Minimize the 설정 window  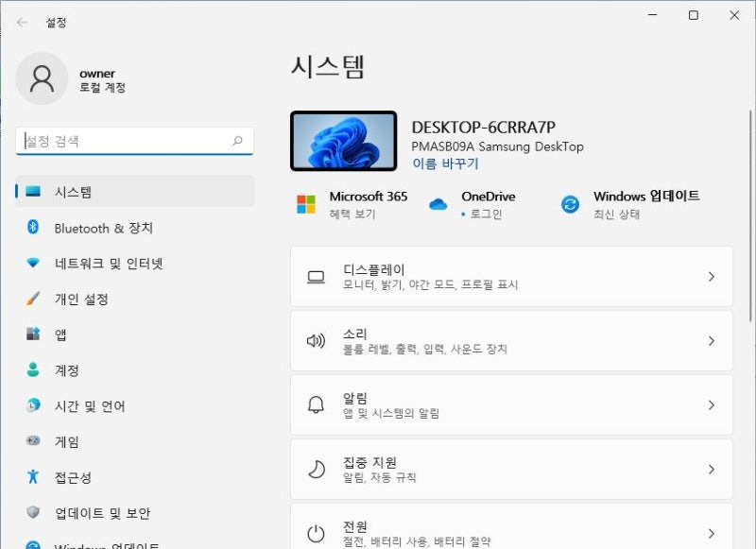click(x=652, y=15)
